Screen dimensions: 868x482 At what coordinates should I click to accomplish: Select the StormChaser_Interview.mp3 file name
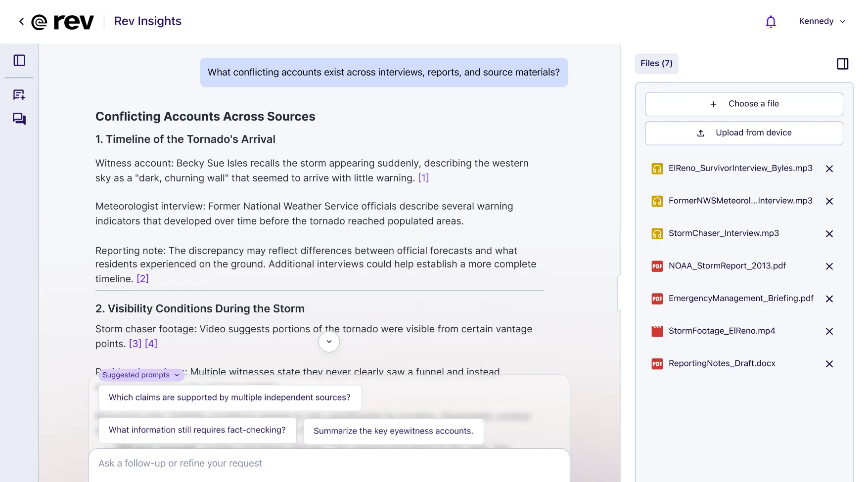(724, 233)
